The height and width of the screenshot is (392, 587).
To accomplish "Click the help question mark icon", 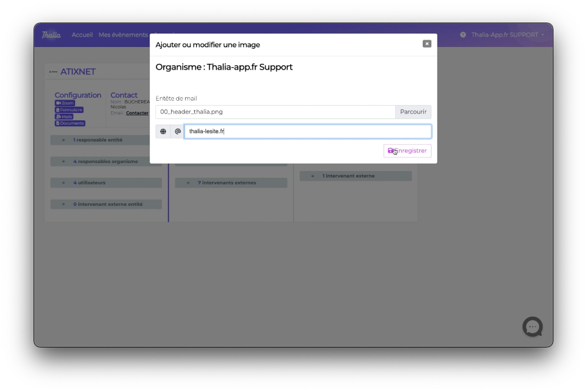I will point(463,35).
